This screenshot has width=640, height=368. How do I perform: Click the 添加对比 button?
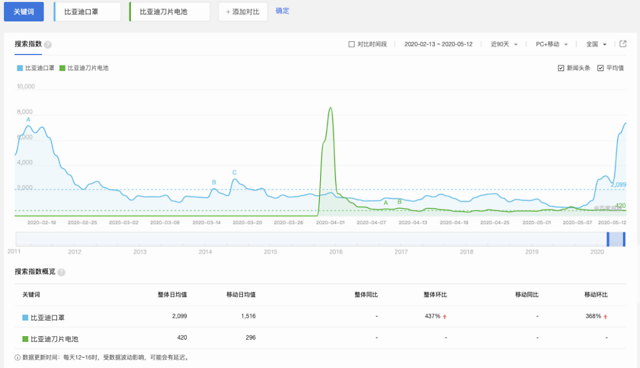click(x=243, y=11)
